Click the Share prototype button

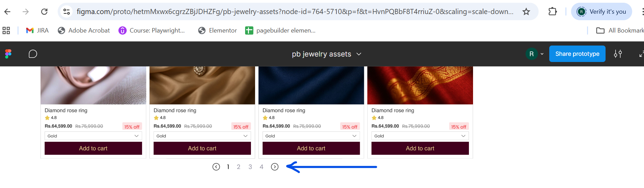point(577,54)
